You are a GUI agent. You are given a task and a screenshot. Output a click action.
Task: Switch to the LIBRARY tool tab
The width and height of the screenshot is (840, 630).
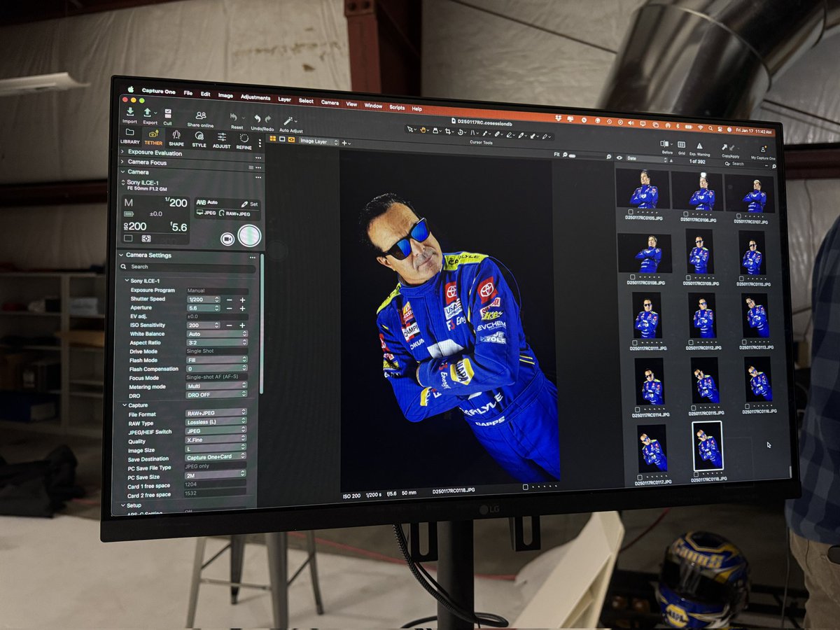click(129, 136)
